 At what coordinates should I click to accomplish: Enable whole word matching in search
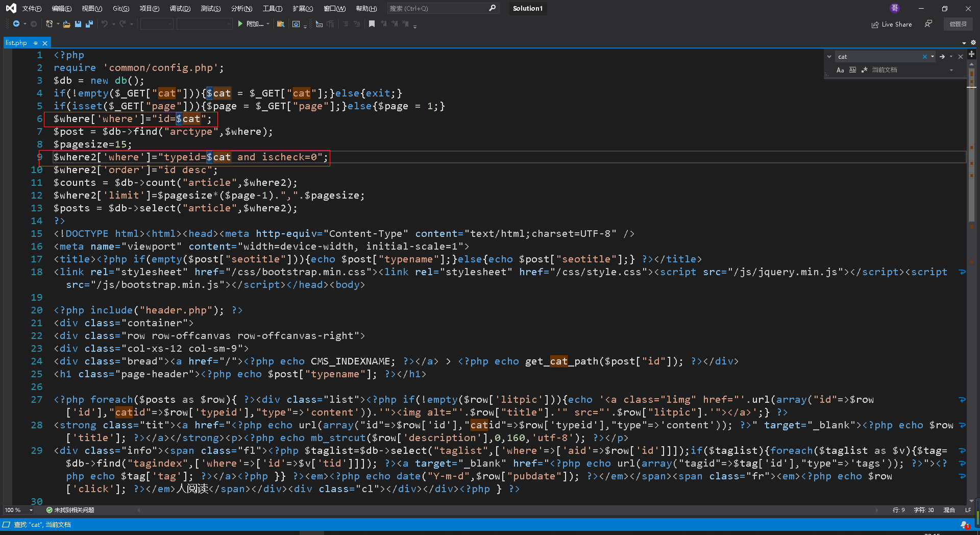(x=853, y=70)
